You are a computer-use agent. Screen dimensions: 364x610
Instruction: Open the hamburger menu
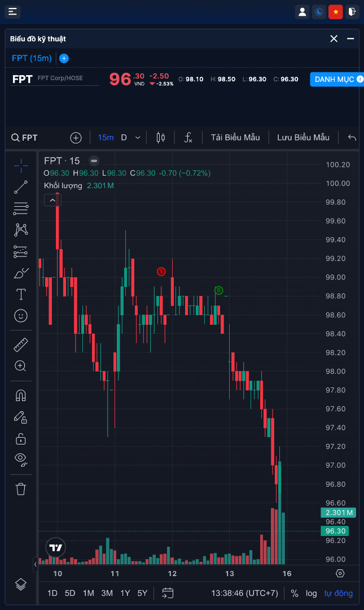(x=12, y=12)
